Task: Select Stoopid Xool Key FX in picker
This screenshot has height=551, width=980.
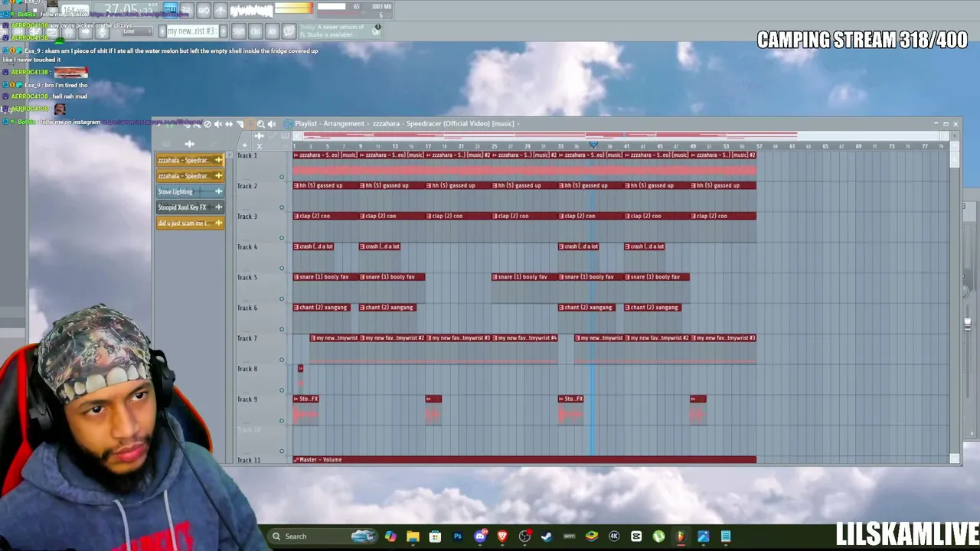Action: tap(190, 207)
